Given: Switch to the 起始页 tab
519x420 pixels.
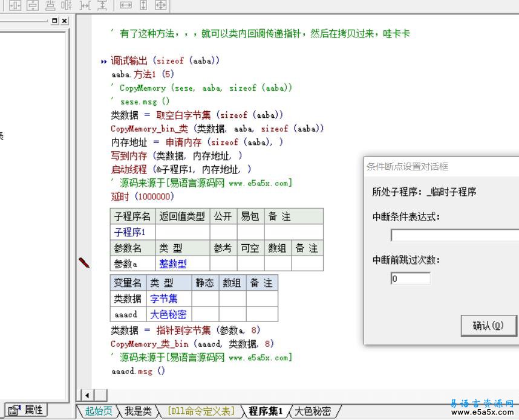Looking at the screenshot, I should [99, 411].
